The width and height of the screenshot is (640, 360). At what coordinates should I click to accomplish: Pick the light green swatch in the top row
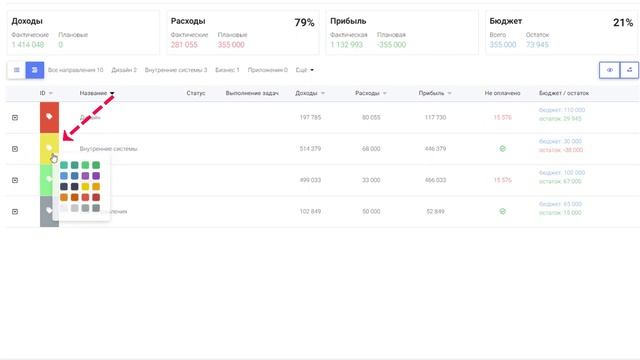click(x=85, y=165)
